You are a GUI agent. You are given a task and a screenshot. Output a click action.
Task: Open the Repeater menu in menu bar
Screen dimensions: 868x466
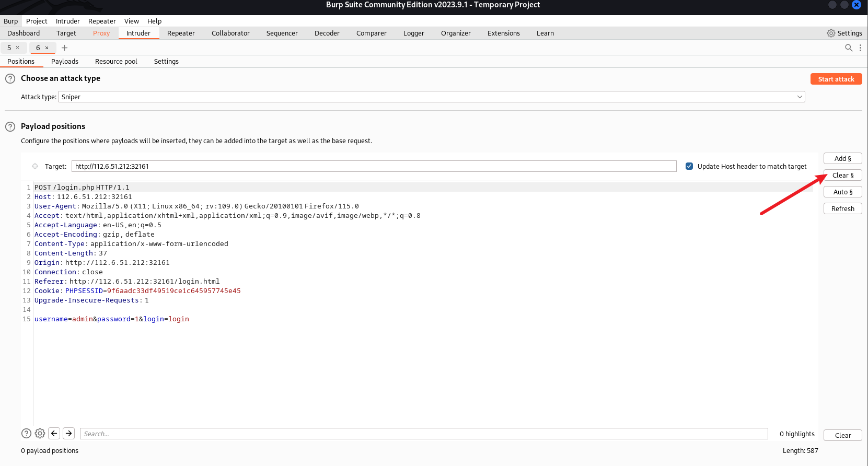tap(102, 21)
